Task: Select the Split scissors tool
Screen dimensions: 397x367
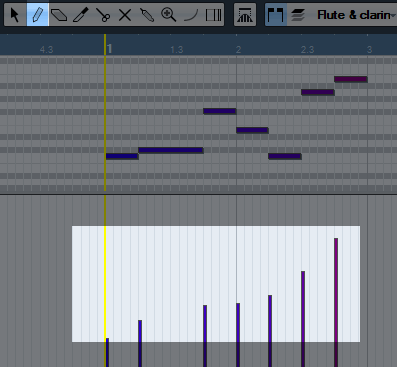Action: (x=103, y=15)
